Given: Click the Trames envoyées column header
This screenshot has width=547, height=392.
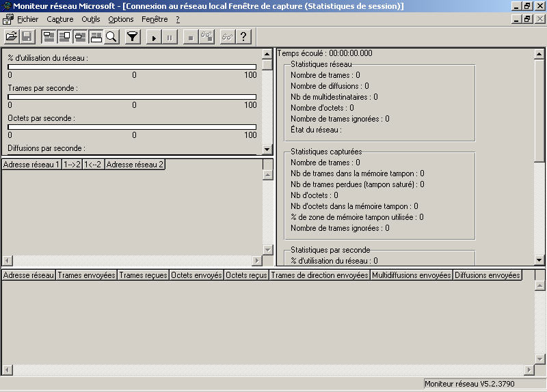Looking at the screenshot, I should pyautogui.click(x=86, y=275).
